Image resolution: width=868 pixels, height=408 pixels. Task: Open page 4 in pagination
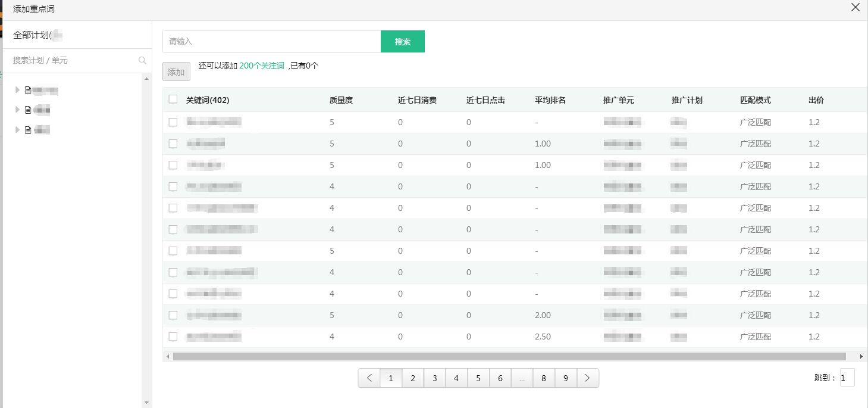tap(456, 378)
